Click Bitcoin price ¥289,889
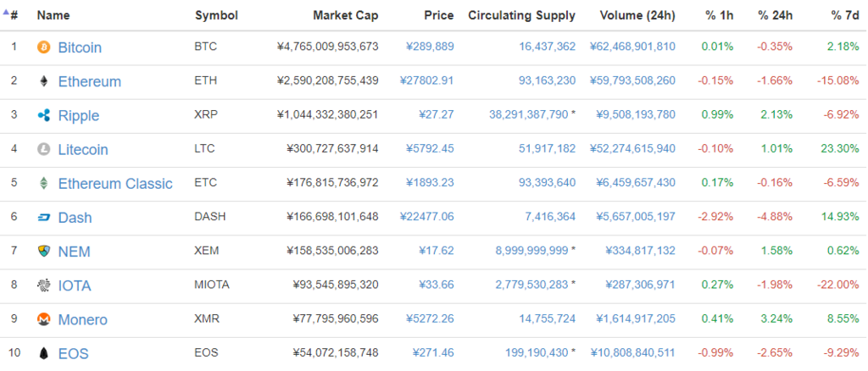 pyautogui.click(x=430, y=47)
